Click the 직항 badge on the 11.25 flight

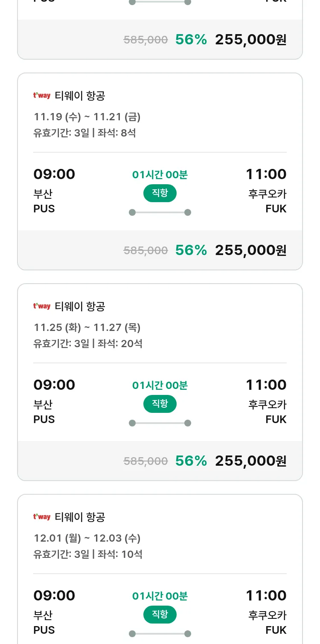[160, 404]
